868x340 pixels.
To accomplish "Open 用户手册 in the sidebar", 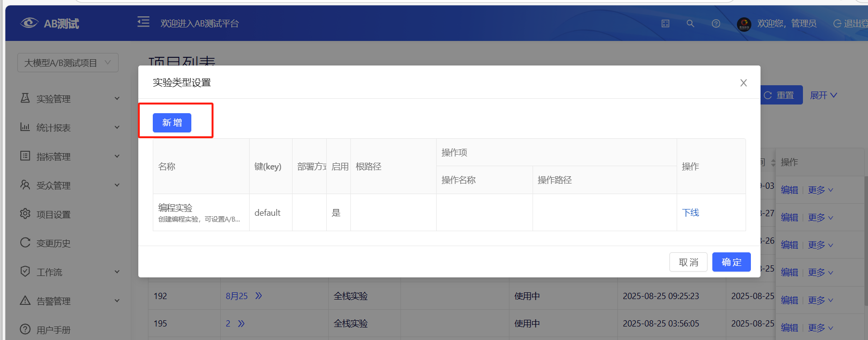I will [53, 330].
